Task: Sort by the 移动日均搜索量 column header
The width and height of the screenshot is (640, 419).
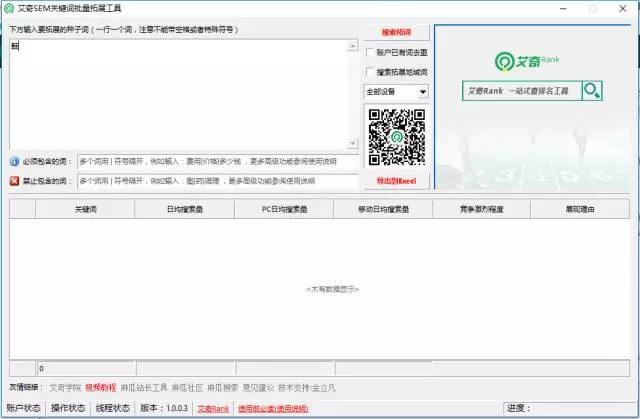Action: click(x=383, y=209)
